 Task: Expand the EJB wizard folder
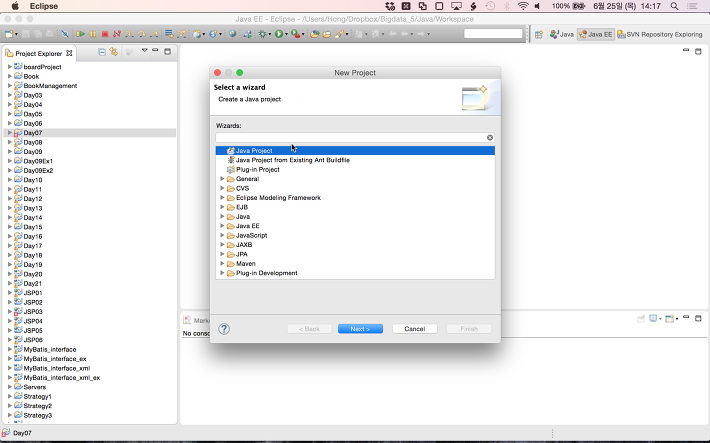click(222, 207)
